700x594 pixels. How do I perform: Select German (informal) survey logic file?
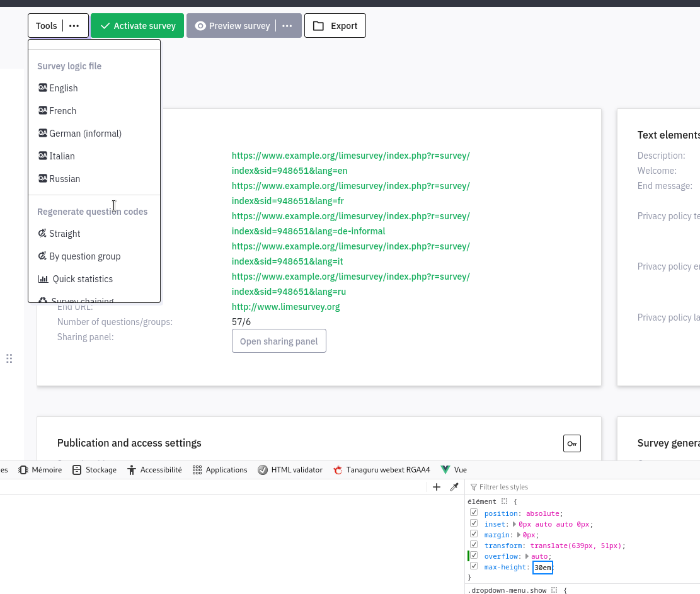(x=85, y=134)
